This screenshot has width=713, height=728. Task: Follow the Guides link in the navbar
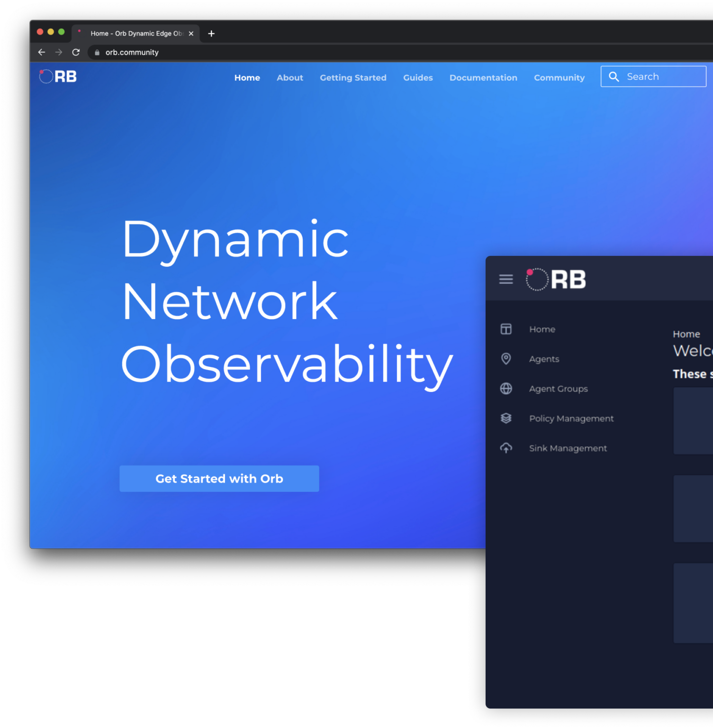tap(417, 78)
